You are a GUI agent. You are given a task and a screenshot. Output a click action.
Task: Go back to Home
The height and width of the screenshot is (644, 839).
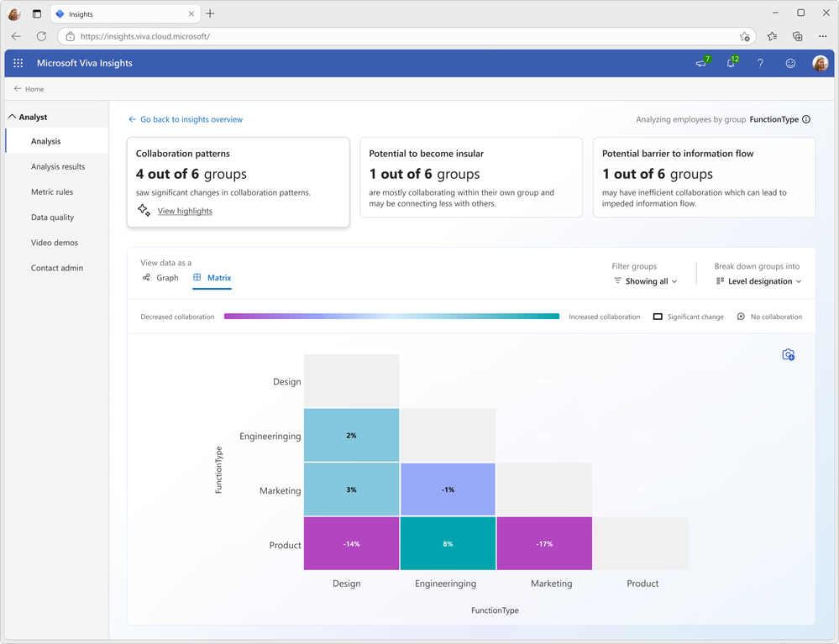(x=29, y=89)
